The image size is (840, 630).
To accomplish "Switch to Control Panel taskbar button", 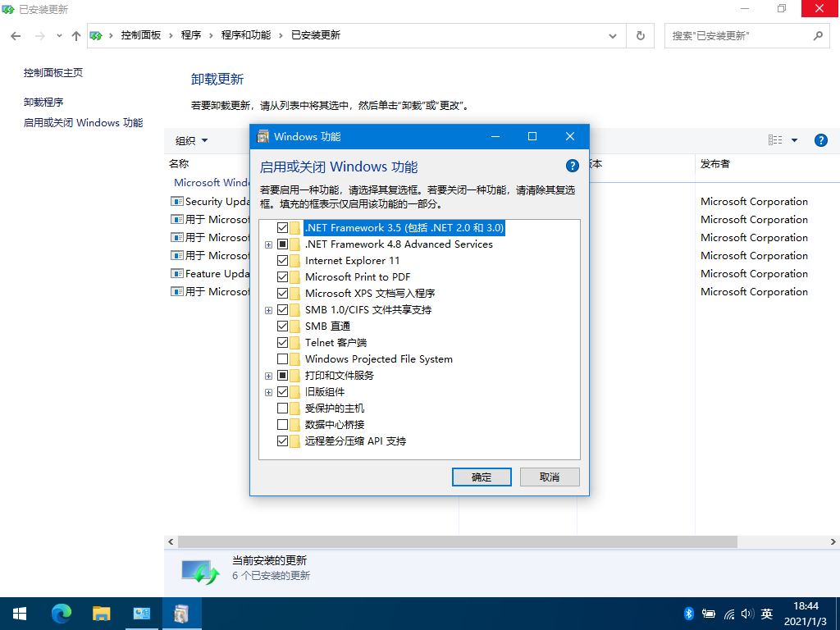I will (141, 614).
